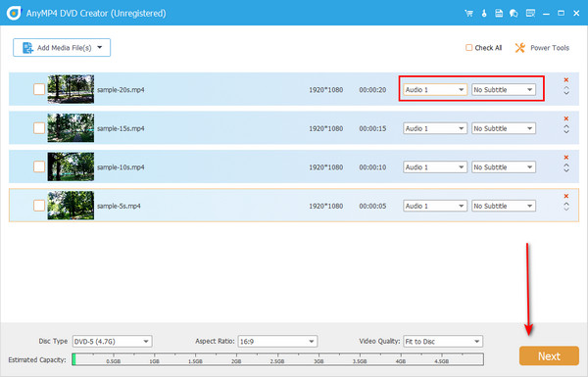Screen dimensions: 588x377
Task: Remove sample-20s.mp4 with red X
Action: (x=566, y=80)
